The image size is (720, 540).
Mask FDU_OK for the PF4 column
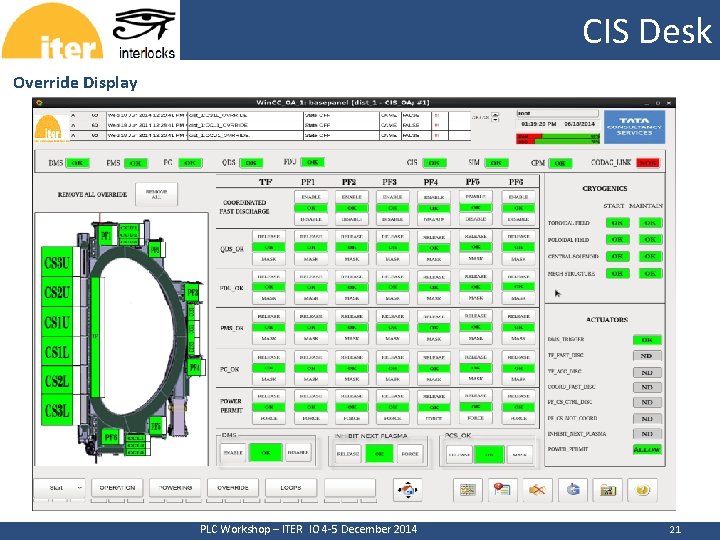tap(434, 298)
